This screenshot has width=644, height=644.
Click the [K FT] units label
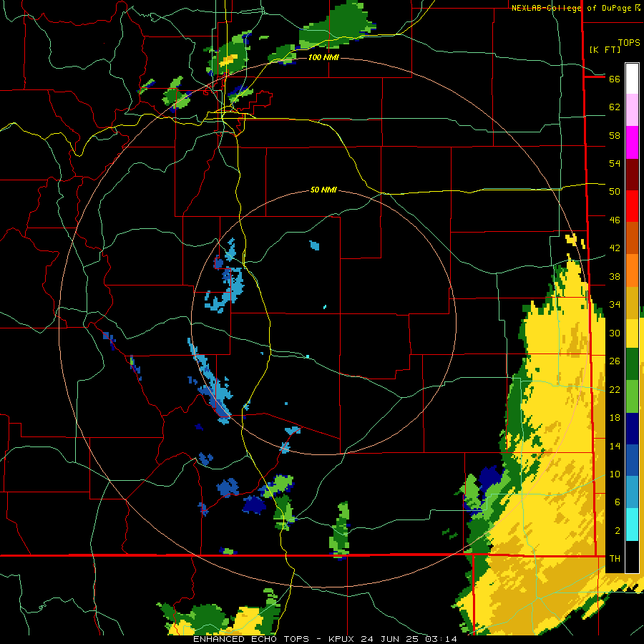click(x=605, y=49)
